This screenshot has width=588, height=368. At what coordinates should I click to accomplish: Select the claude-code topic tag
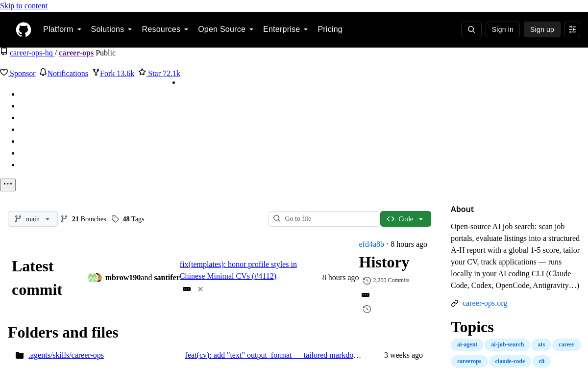(x=510, y=362)
